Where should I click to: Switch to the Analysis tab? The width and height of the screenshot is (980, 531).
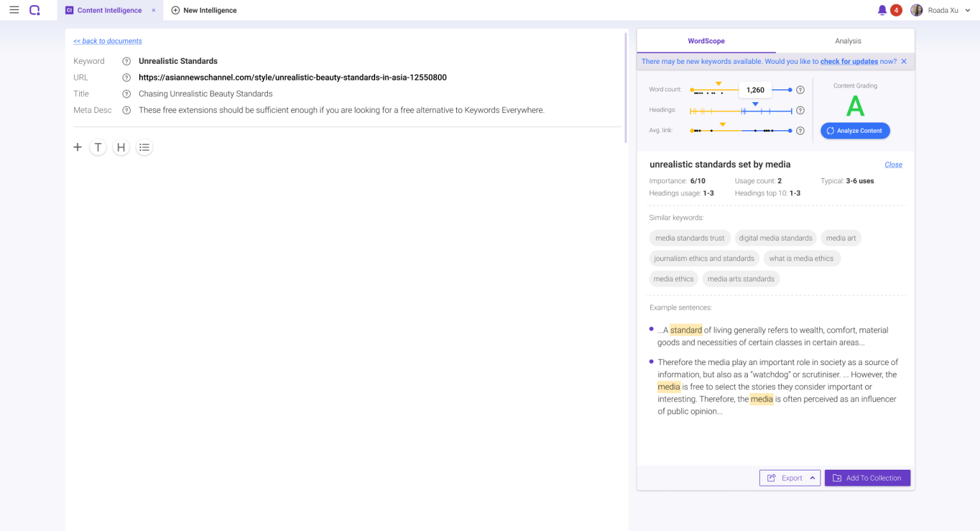point(847,41)
